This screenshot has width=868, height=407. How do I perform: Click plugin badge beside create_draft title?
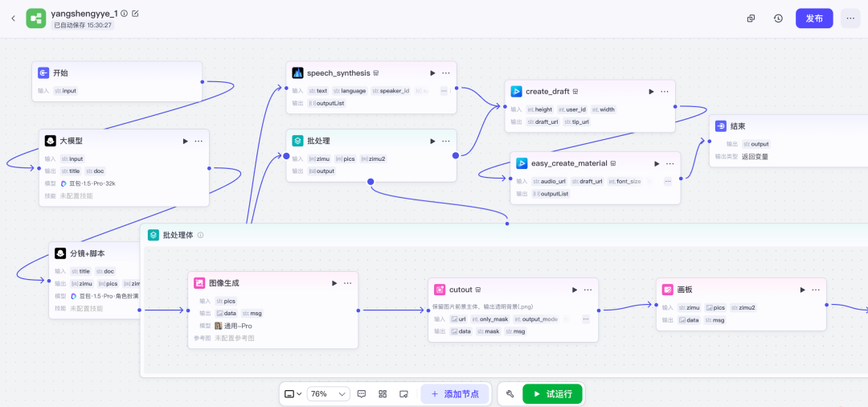pyautogui.click(x=575, y=92)
